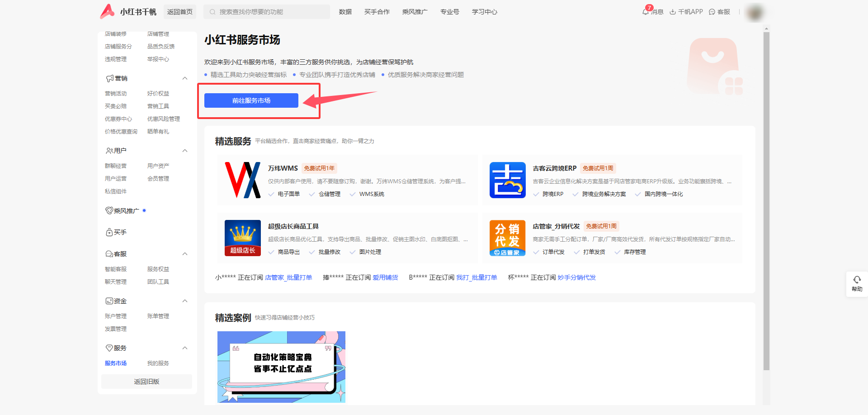Open the 专业号 top menu
868x415 pixels.
pos(450,12)
